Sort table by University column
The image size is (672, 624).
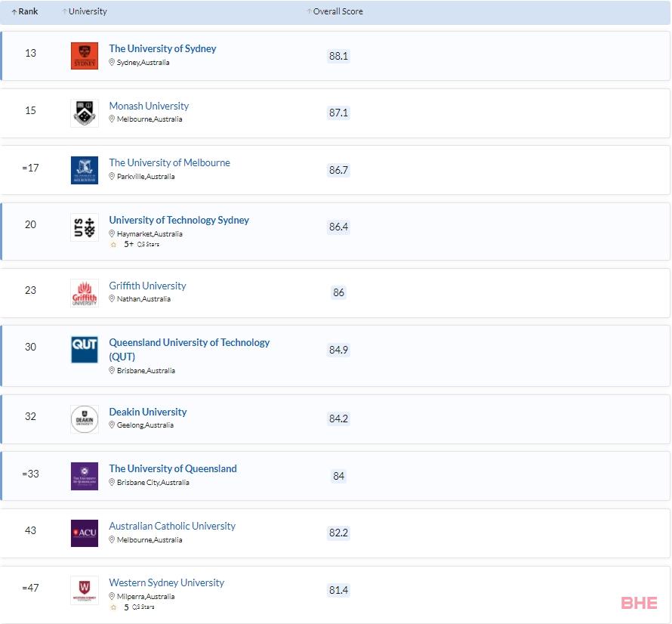point(85,11)
